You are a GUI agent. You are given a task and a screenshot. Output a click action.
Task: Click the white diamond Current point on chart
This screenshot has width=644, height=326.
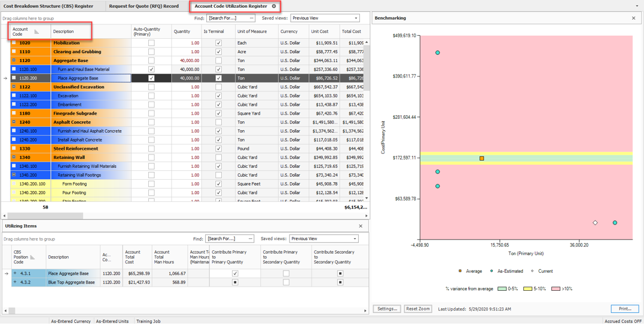tap(595, 223)
